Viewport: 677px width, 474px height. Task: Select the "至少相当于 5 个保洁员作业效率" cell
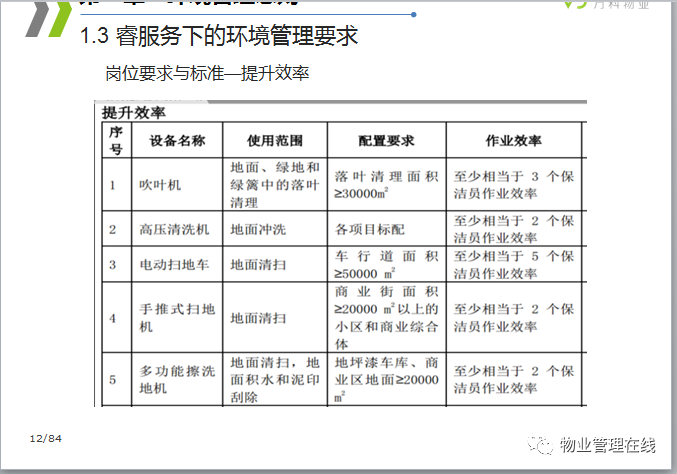513,264
